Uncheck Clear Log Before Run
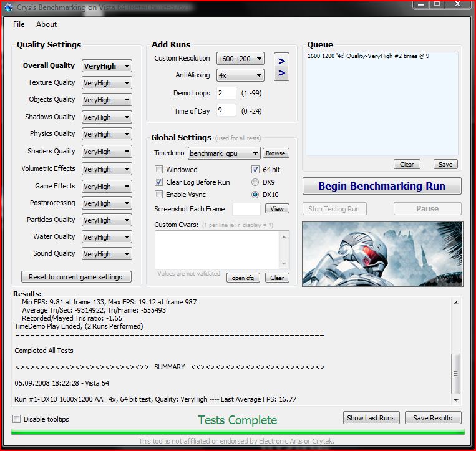This screenshot has height=451, width=476. click(x=158, y=182)
